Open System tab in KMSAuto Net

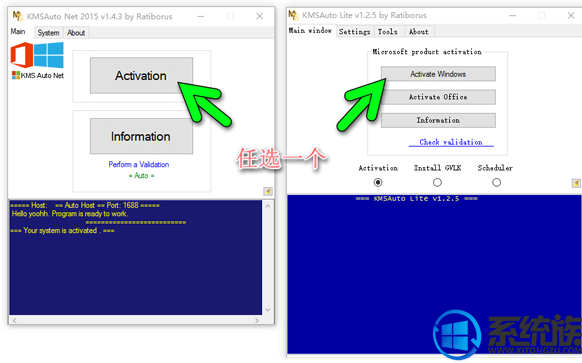(x=48, y=33)
